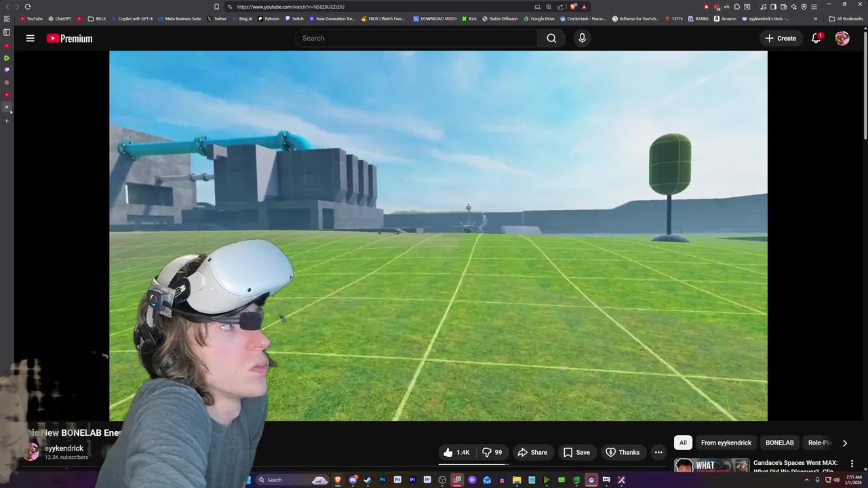Open the BILLS bookmark folder

97,19
